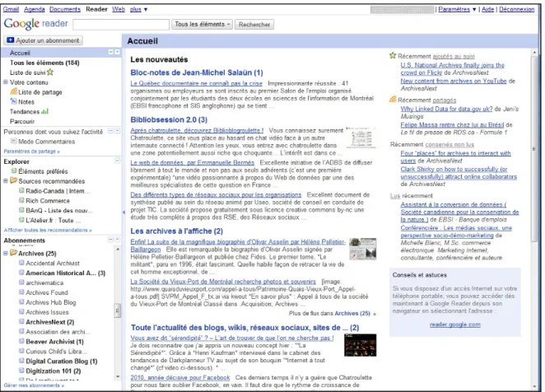Viewport: 545px width, 392px height.
Task: Click the American Historical A... feed icon
Action: [21, 273]
